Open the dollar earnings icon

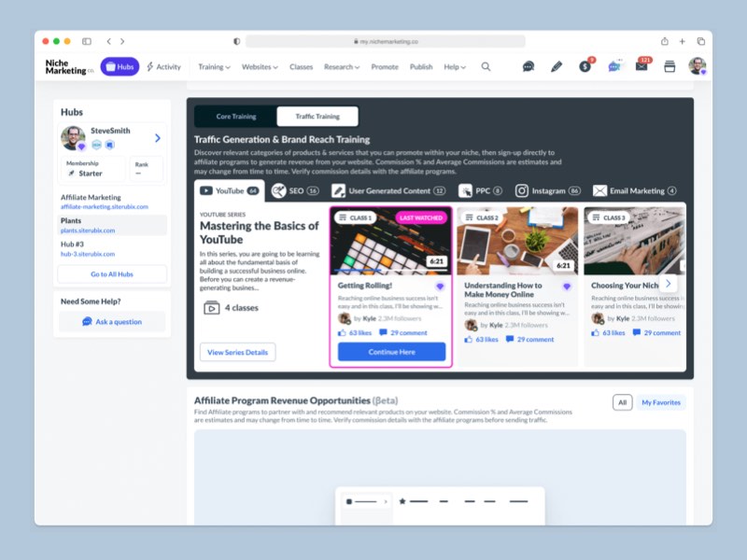(585, 67)
